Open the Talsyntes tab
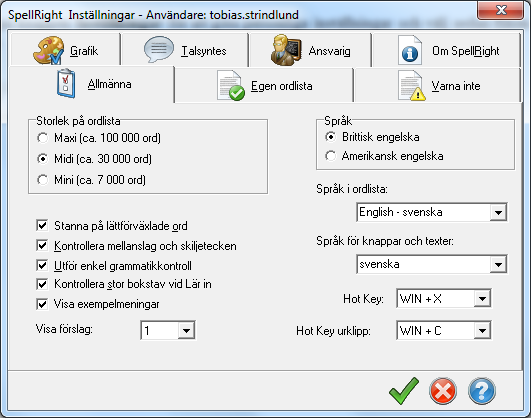Image resolution: width=531 pixels, height=418 pixels. point(185,49)
